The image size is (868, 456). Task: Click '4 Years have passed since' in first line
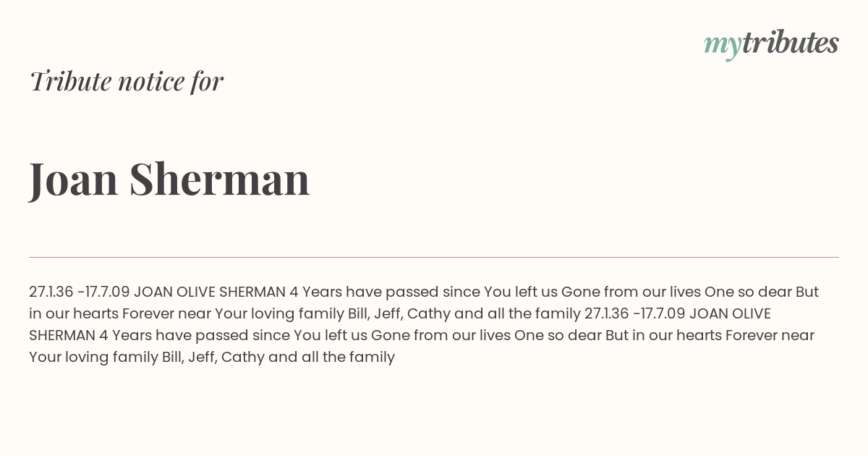click(385, 292)
